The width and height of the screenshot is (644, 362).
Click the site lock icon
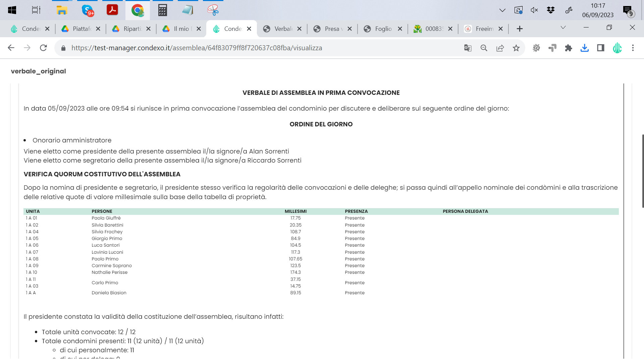coord(63,48)
